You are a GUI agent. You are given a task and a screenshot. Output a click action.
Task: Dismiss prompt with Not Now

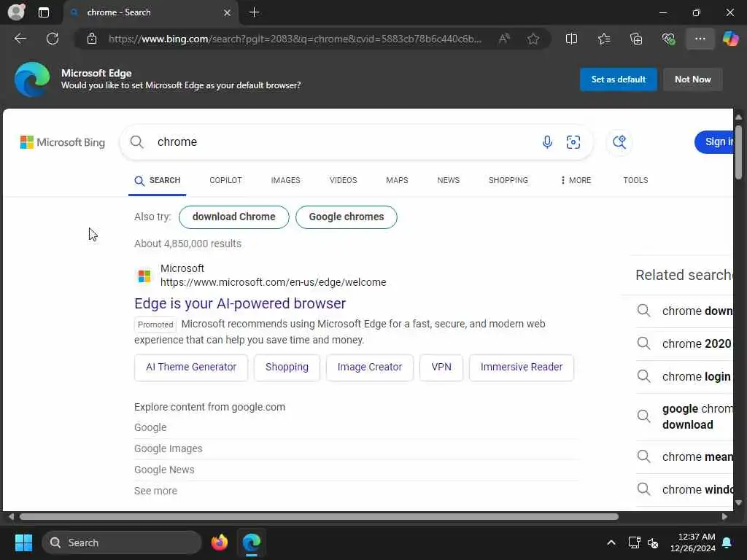pyautogui.click(x=693, y=79)
